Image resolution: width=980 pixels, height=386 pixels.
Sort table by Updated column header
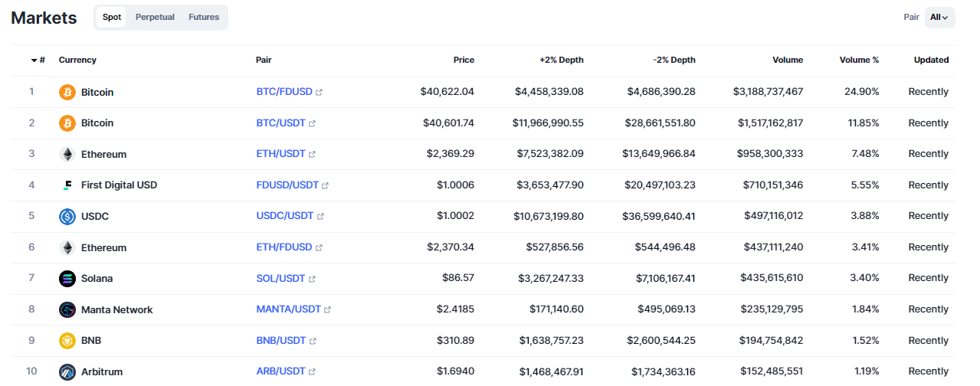click(x=931, y=60)
